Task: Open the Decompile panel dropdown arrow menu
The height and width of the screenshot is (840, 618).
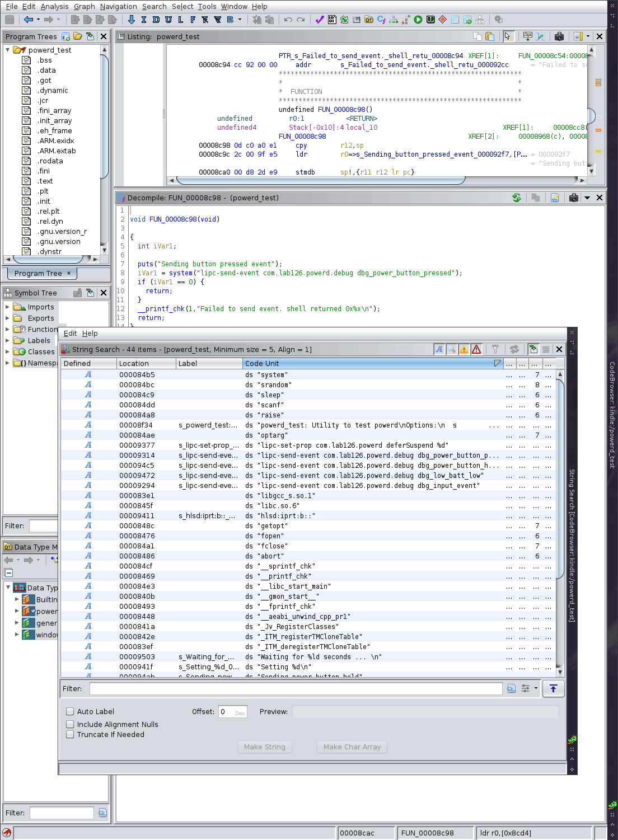Action: (587, 198)
